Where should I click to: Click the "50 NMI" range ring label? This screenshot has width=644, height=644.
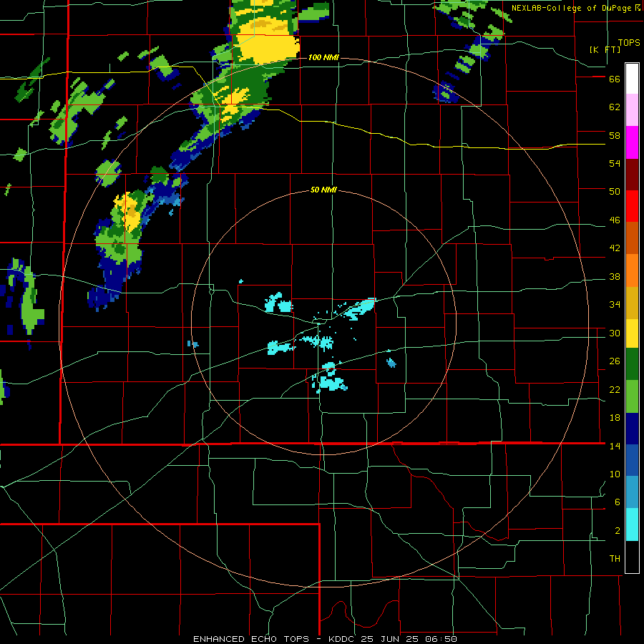(323, 190)
